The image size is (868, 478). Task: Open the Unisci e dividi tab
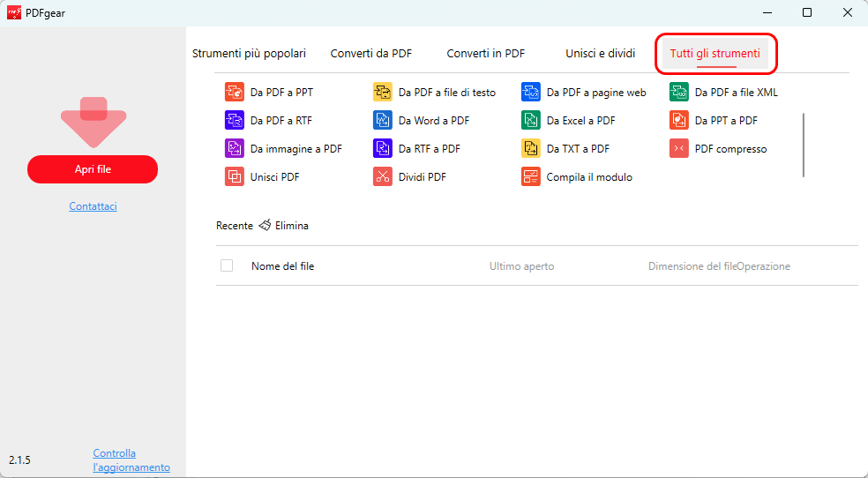click(x=601, y=54)
